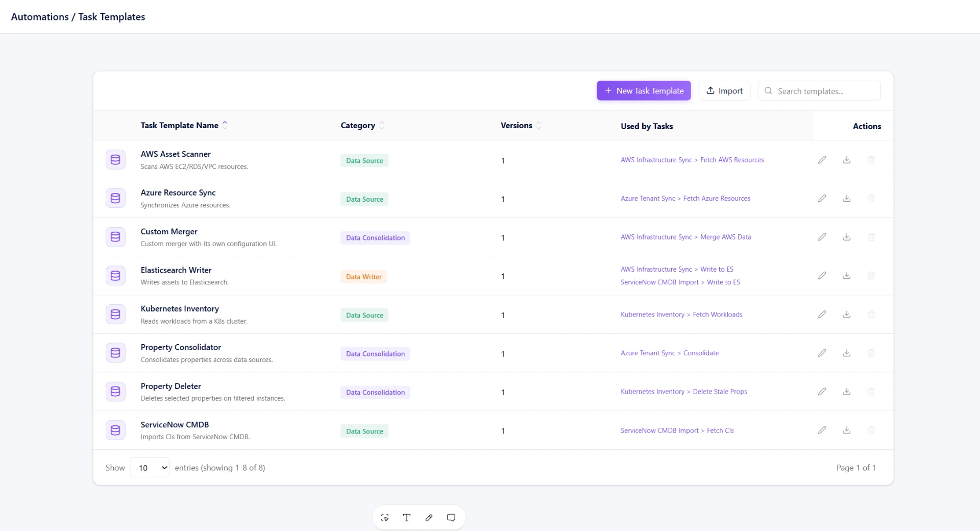Download the Elasticsearch Writer template
Screen dimensions: 980x531
point(846,276)
